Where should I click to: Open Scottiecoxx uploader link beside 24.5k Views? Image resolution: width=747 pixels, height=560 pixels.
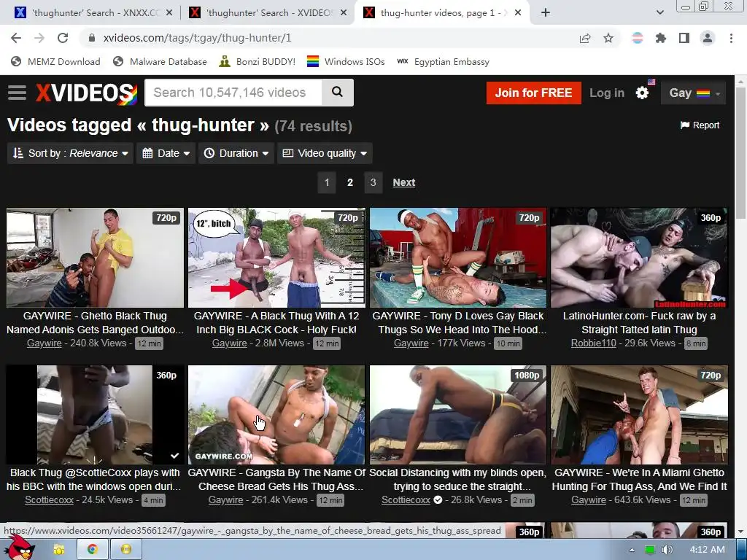click(49, 500)
